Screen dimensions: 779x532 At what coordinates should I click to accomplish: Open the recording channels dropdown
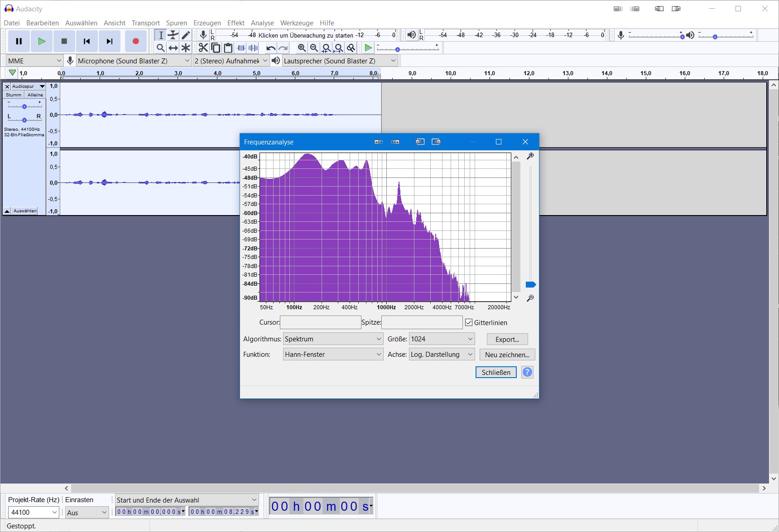(231, 61)
